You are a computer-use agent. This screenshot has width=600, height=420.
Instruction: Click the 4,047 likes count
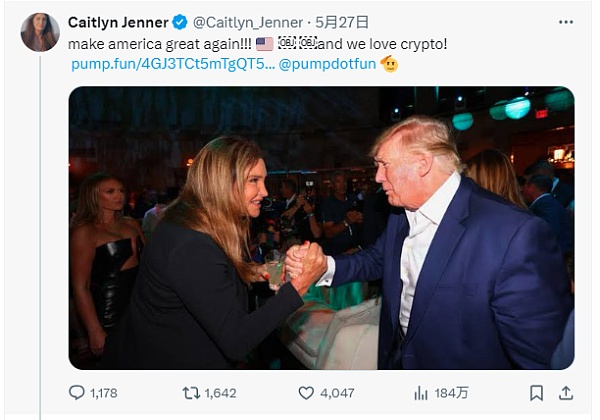337,393
